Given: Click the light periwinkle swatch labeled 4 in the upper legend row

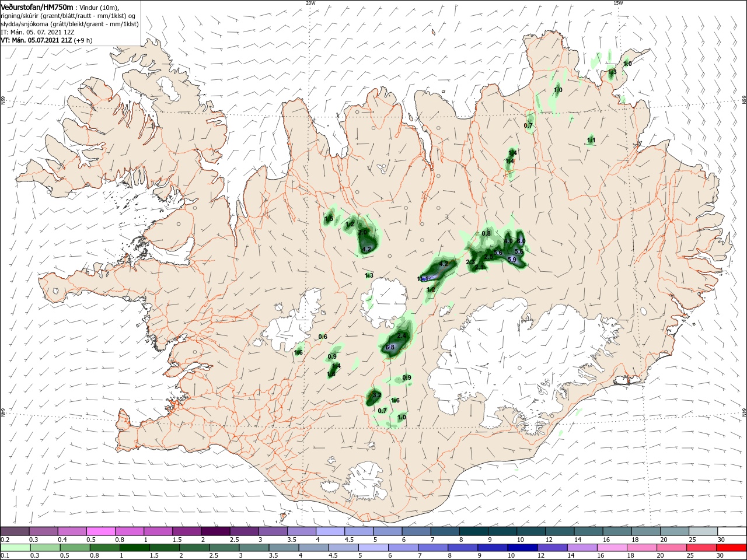Looking at the screenshot, I should point(330,531).
